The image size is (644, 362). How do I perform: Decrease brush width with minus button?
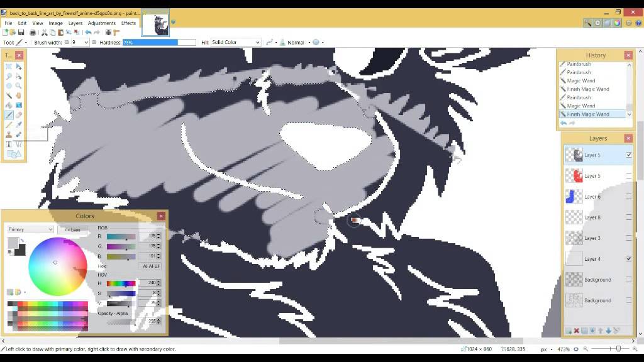[x=67, y=42]
